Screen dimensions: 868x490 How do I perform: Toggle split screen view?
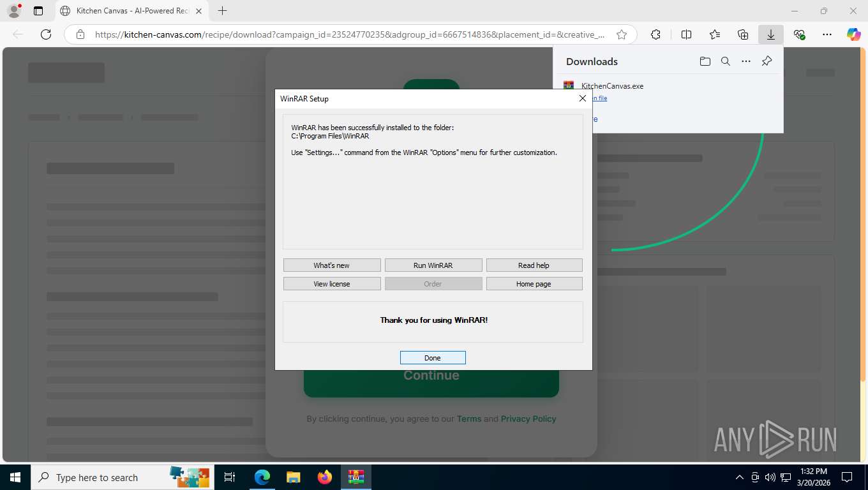click(x=686, y=34)
